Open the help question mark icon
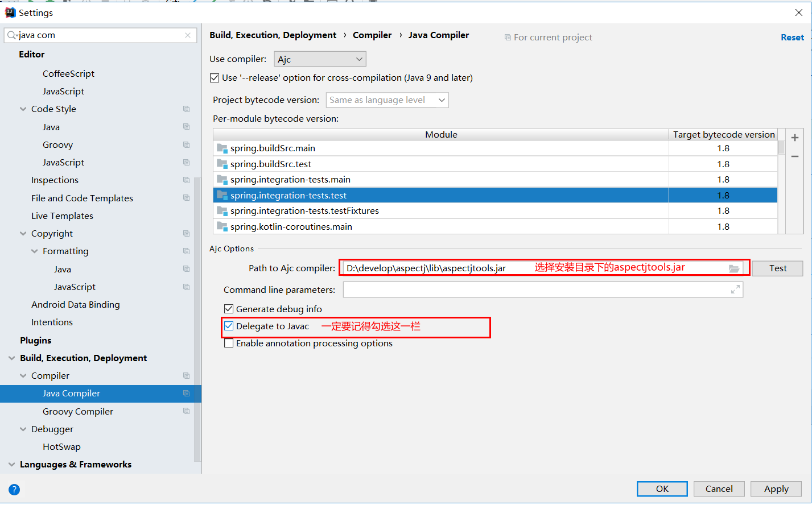 coord(14,489)
